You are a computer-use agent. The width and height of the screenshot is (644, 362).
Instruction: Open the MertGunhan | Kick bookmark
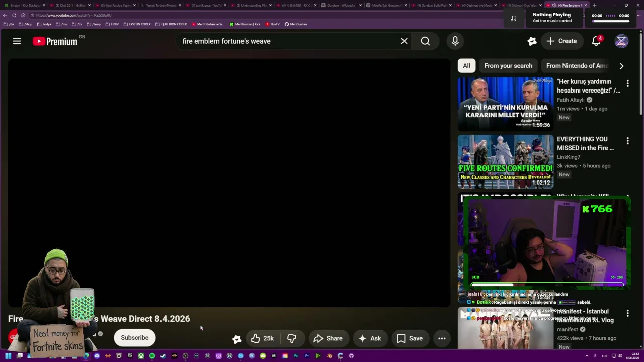pyautogui.click(x=245, y=24)
